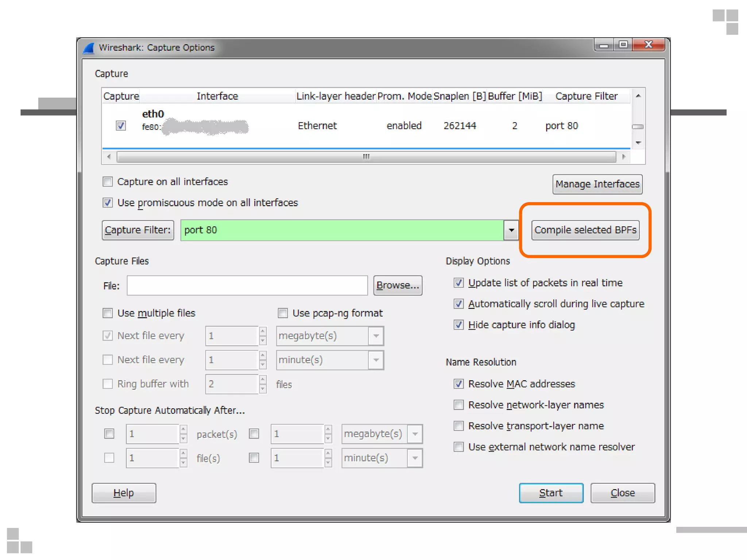The height and width of the screenshot is (560, 747).
Task: Open stop-after minute(s) unit dropdown
Action: click(x=415, y=458)
